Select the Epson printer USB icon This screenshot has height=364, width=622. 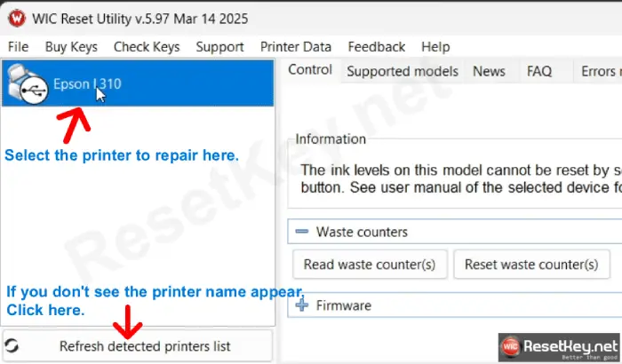pyautogui.click(x=28, y=84)
